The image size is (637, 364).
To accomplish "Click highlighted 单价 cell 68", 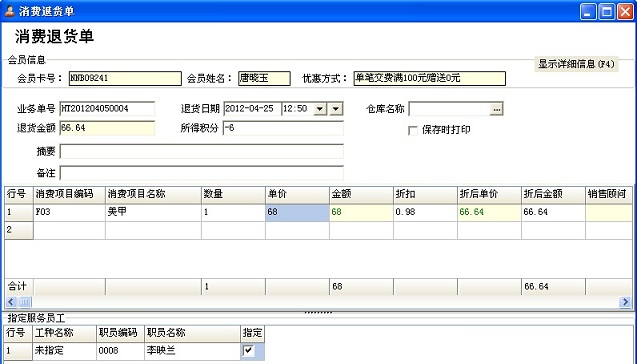I will (x=297, y=212).
